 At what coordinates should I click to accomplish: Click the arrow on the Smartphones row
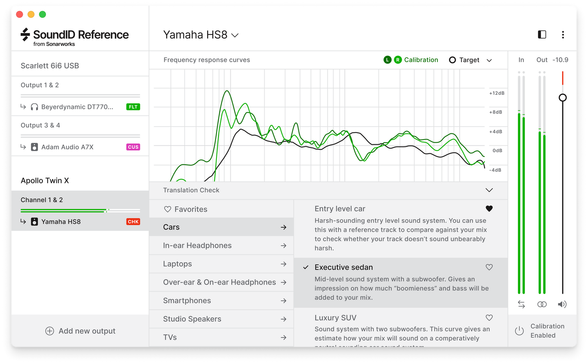click(284, 301)
